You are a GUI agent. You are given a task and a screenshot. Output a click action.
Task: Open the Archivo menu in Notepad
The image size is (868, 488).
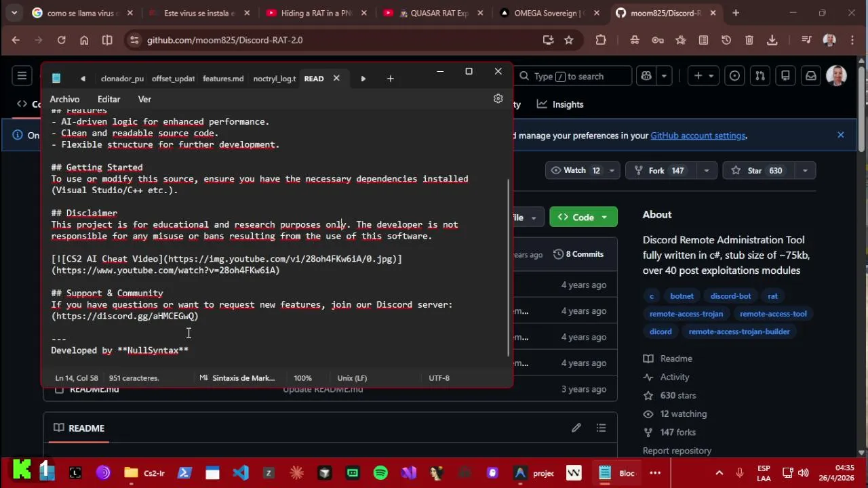[64, 99]
